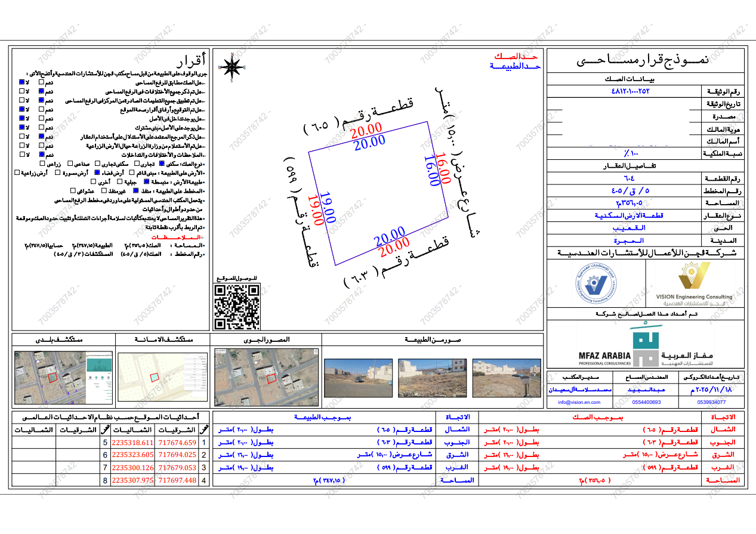Toggle the أرض فضاء checkbox
The image size is (756, 534).
coord(97,172)
